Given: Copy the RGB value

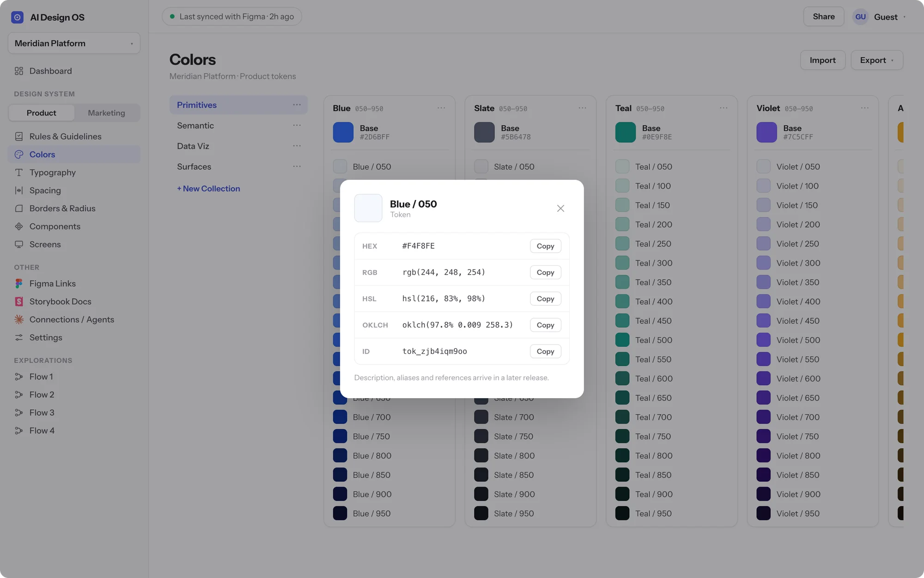Looking at the screenshot, I should (545, 272).
